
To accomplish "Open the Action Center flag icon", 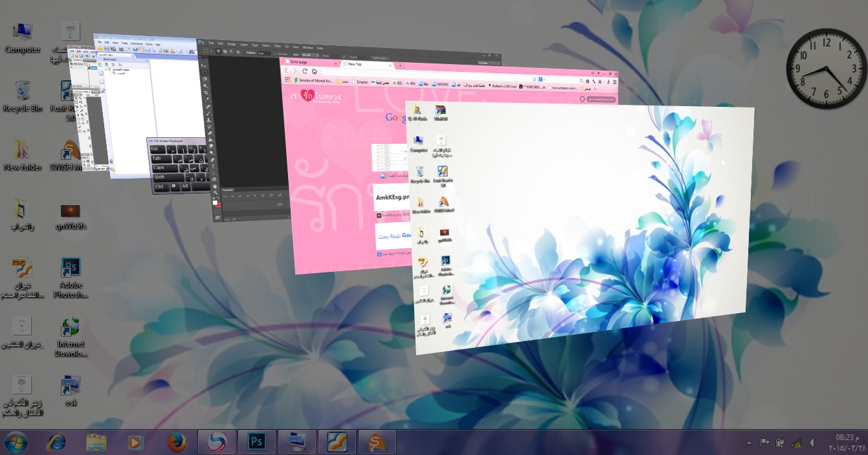I will click(764, 443).
